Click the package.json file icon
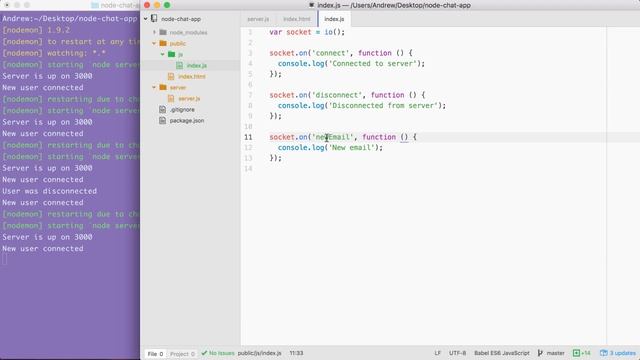The width and height of the screenshot is (640, 360). coord(162,120)
